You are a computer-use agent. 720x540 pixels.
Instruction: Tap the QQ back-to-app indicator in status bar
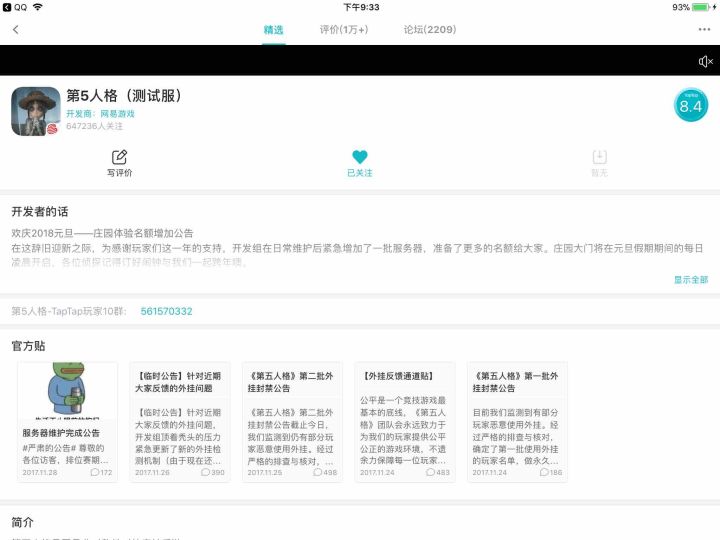15,7
